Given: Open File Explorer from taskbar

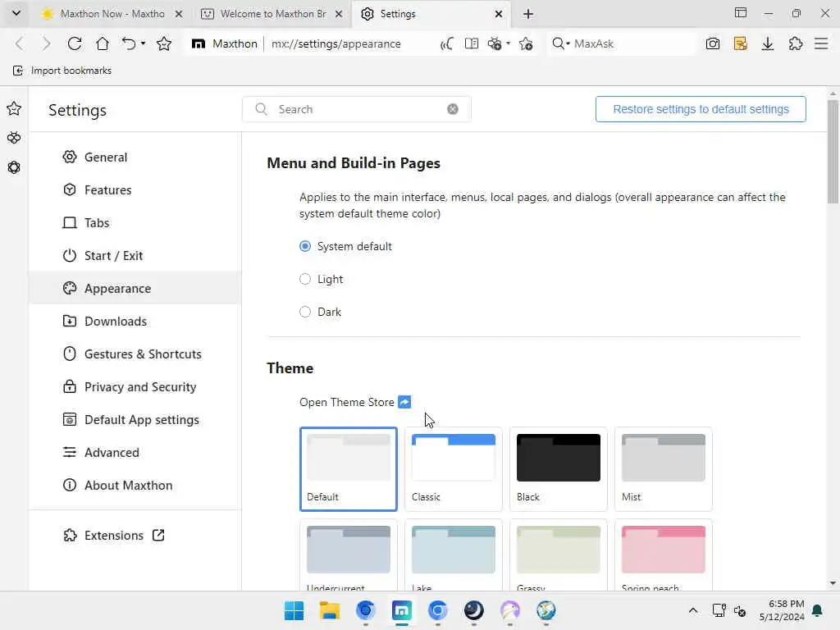Looking at the screenshot, I should click(x=330, y=610).
